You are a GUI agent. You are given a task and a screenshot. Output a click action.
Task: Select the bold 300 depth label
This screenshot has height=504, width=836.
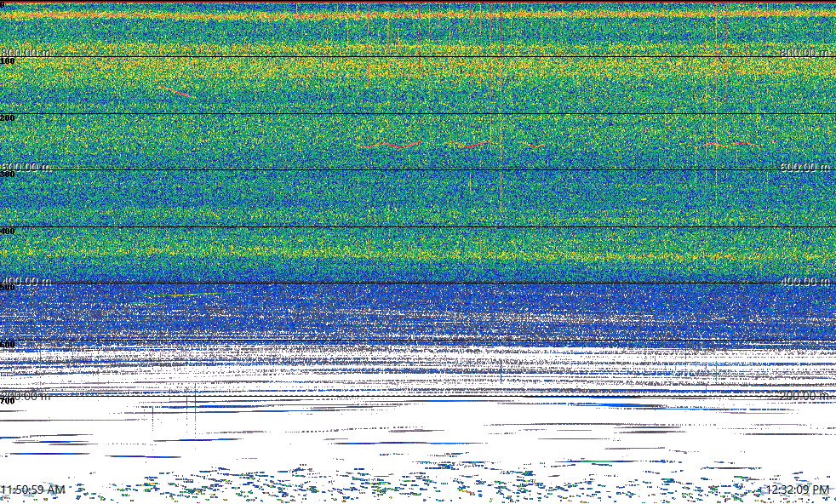[8, 175]
